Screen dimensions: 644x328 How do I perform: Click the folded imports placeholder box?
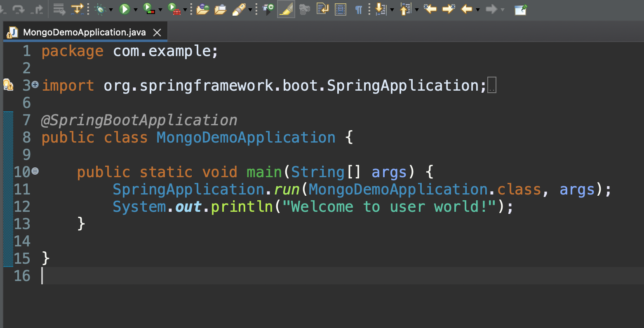491,85
